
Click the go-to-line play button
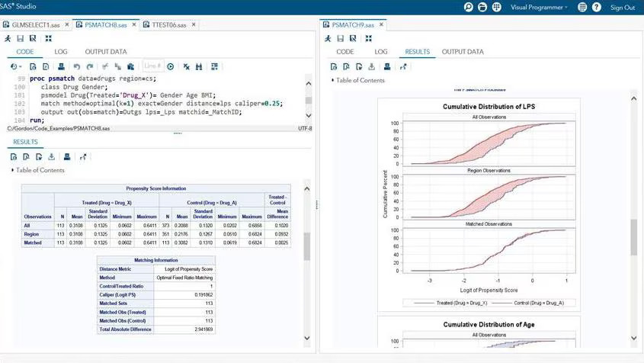[171, 66]
